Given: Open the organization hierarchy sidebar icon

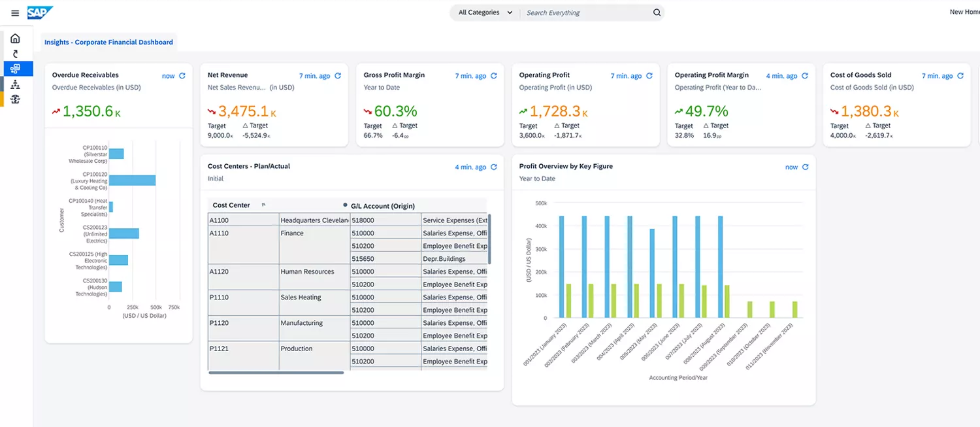Looking at the screenshot, I should (15, 84).
